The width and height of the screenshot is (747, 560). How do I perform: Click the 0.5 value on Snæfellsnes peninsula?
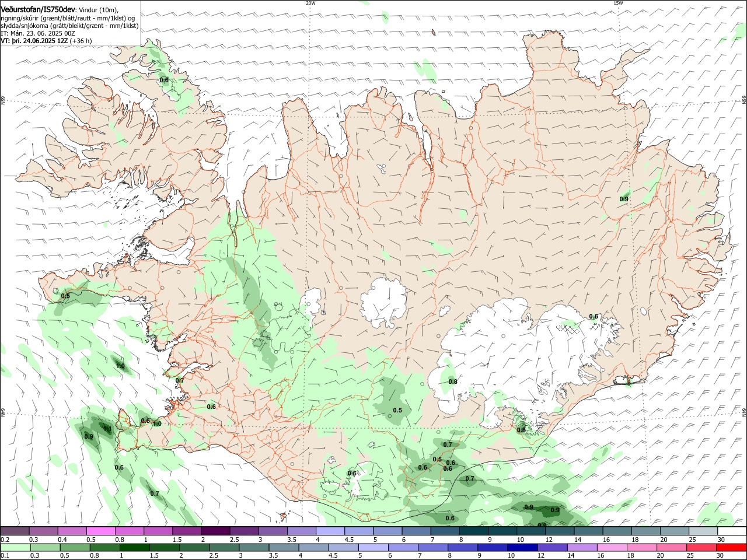[x=65, y=296]
